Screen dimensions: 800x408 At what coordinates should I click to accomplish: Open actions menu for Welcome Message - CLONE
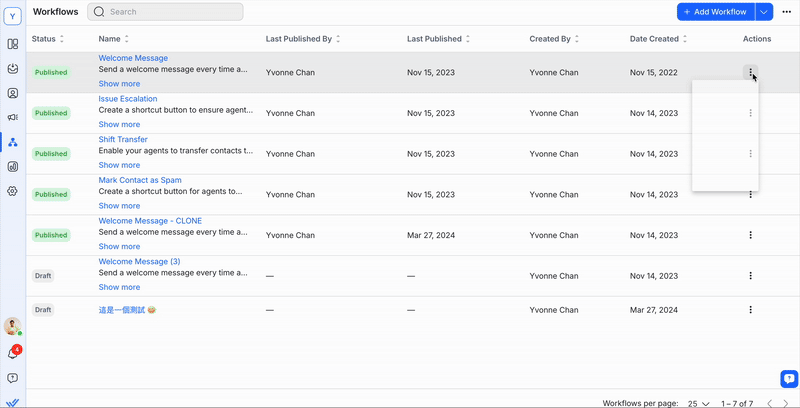(x=750, y=235)
